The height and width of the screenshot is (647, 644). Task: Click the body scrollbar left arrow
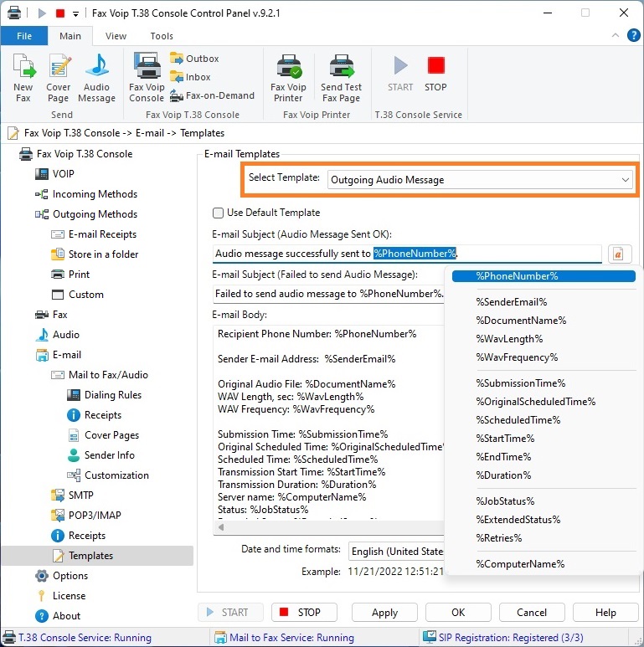tap(222, 527)
